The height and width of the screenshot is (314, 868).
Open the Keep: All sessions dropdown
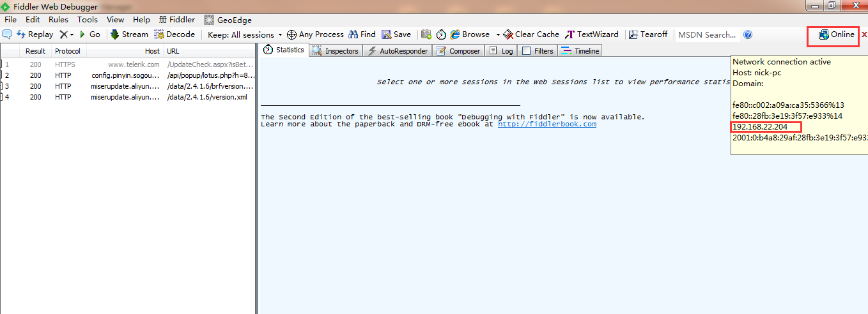point(245,34)
